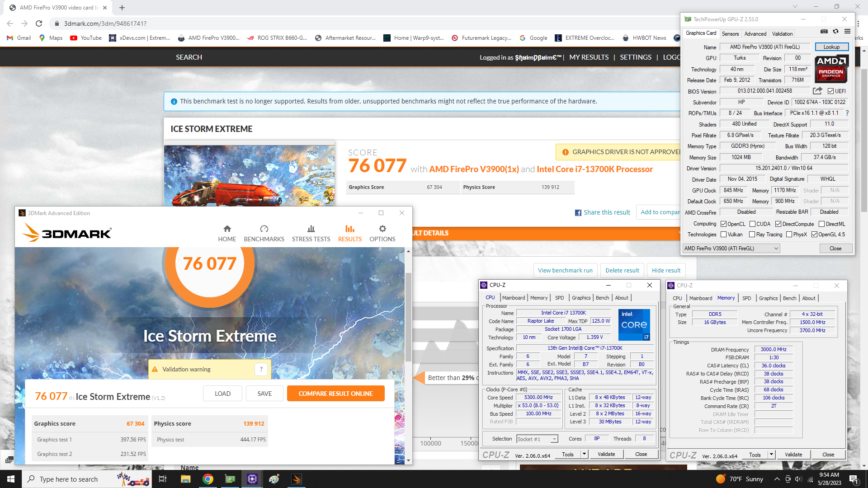Screen dimensions: 868x488
Task: Click browser back arrow
Action: (10, 23)
